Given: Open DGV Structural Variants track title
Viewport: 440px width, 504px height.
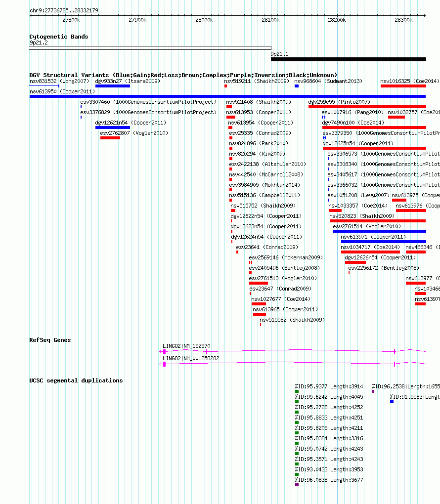Looking at the screenshot, I should 183,75.
